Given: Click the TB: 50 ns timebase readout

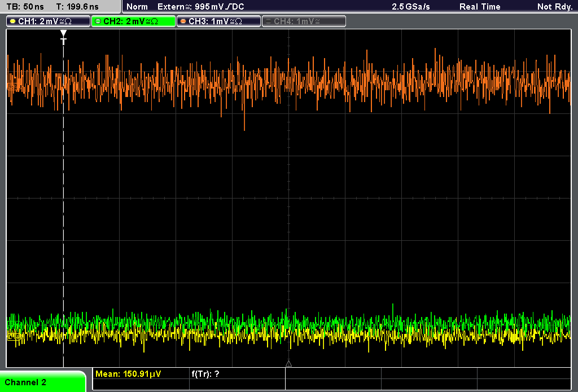Looking at the screenshot, I should pos(25,7).
